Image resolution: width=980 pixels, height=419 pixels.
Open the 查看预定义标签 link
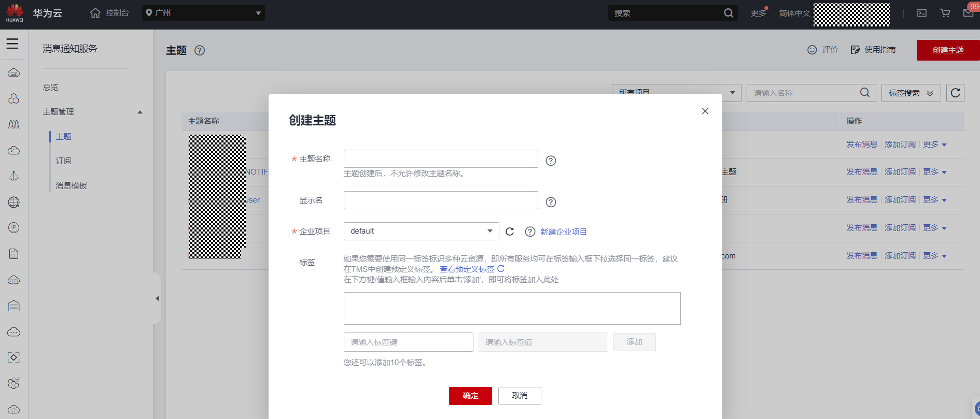(467, 269)
